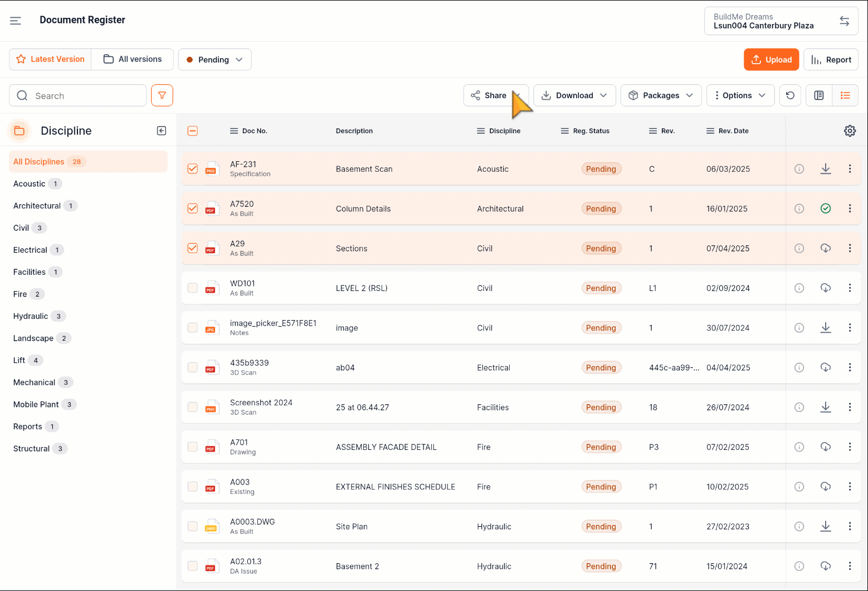Uncheck the AF-231 row checkbox

click(193, 169)
